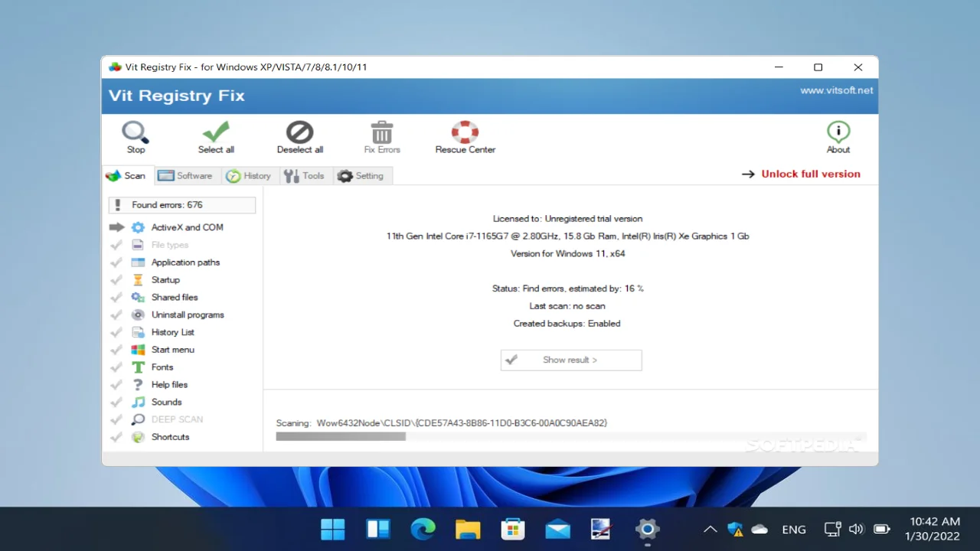Viewport: 980px width, 551px height.
Task: Select the Uninstall programs icon
Action: pos(138,315)
